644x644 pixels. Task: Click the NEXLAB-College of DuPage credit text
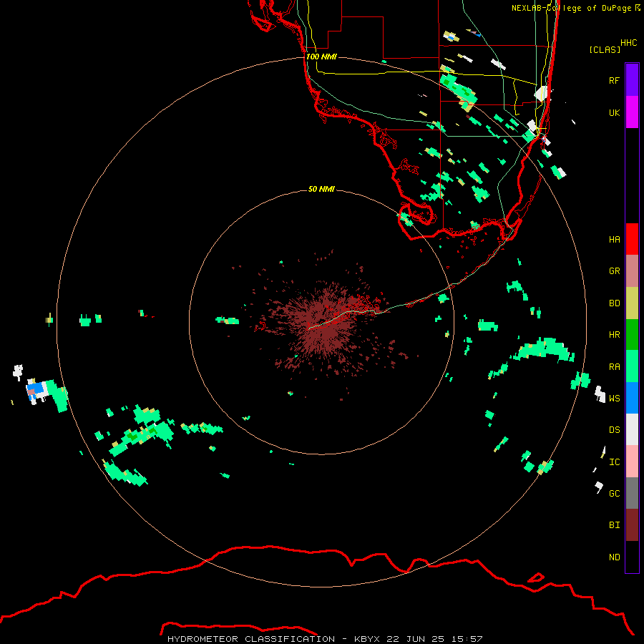[571, 8]
